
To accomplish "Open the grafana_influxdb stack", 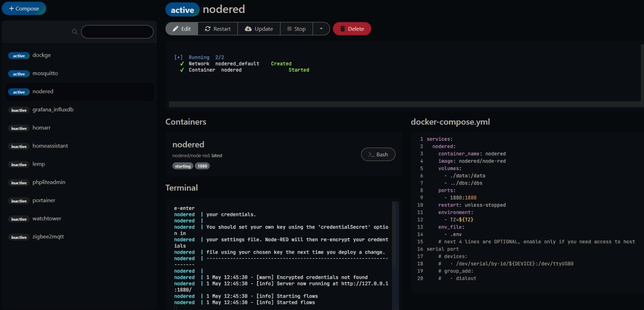I will click(53, 109).
